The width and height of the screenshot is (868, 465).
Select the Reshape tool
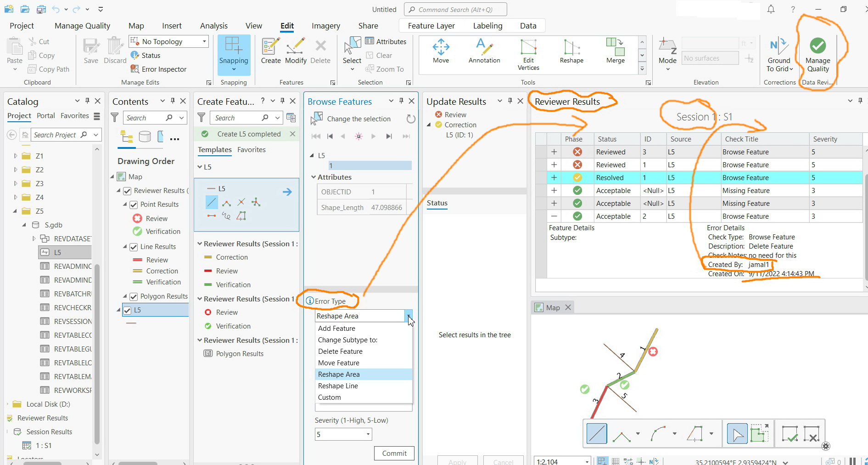[x=571, y=51]
